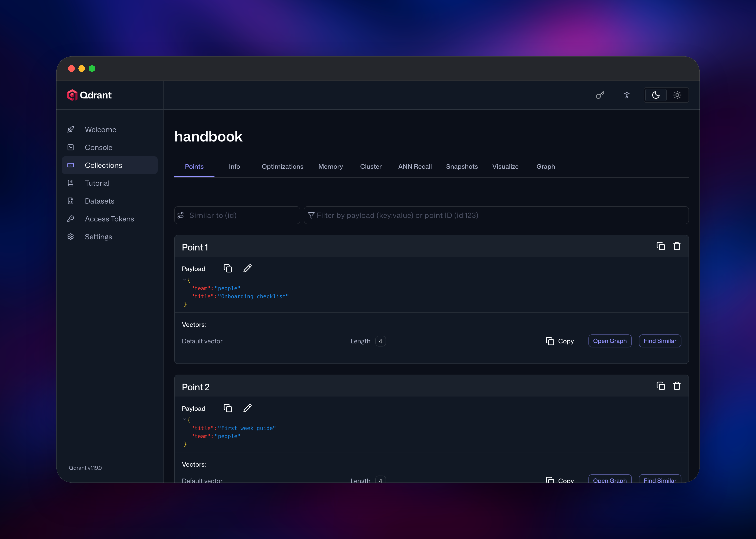Open Datasets from sidebar
This screenshot has width=756, height=539.
(110, 201)
